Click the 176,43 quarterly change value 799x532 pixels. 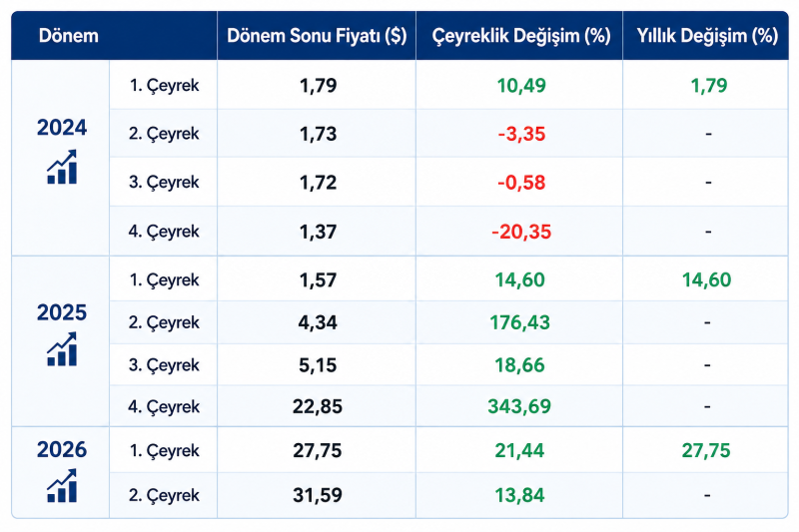coord(519,322)
